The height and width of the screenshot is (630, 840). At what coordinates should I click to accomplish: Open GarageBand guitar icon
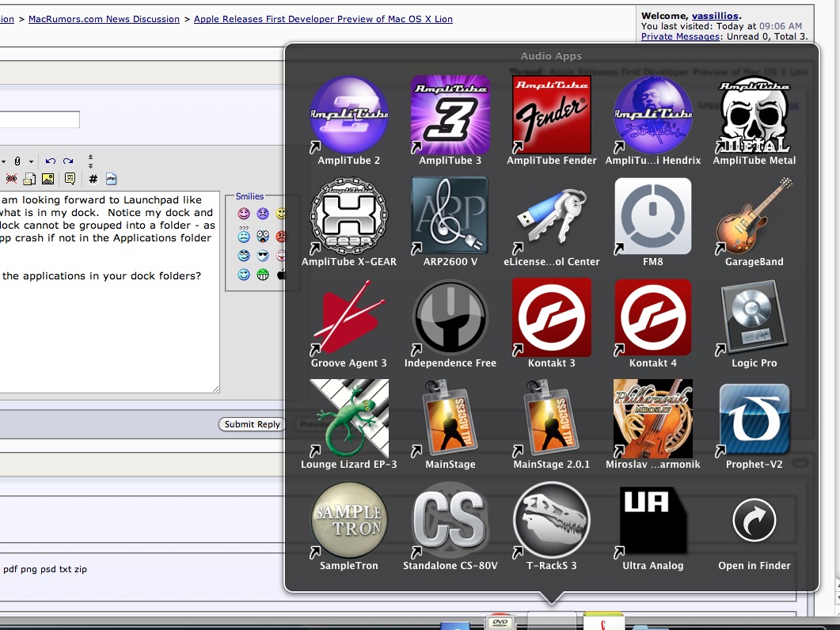tap(754, 216)
